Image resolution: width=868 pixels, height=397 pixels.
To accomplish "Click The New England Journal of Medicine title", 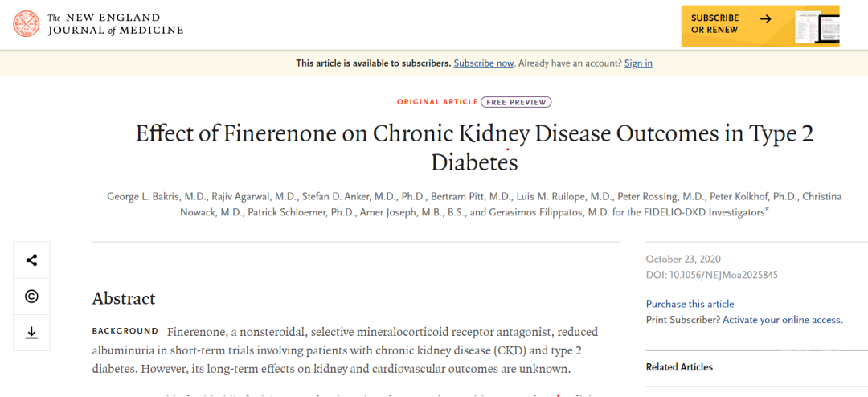I will tap(115, 24).
